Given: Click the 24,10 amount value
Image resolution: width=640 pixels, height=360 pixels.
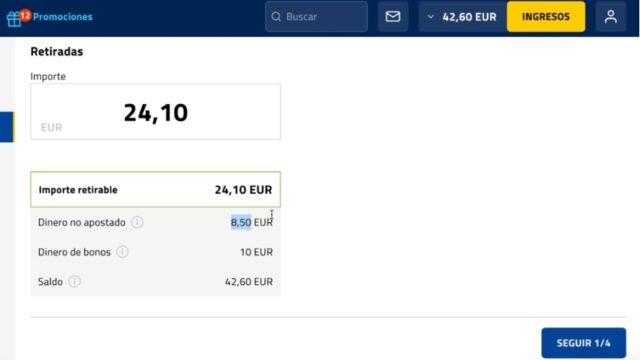Looking at the screenshot, I should [x=156, y=113].
